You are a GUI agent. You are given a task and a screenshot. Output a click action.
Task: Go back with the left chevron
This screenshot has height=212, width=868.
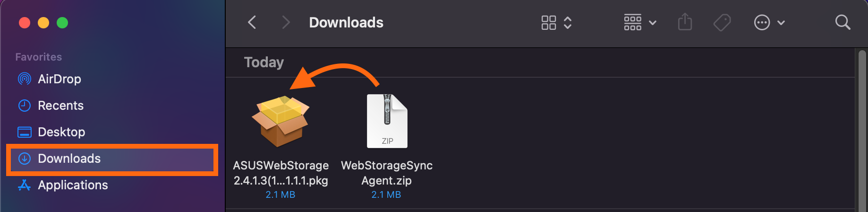point(252,22)
